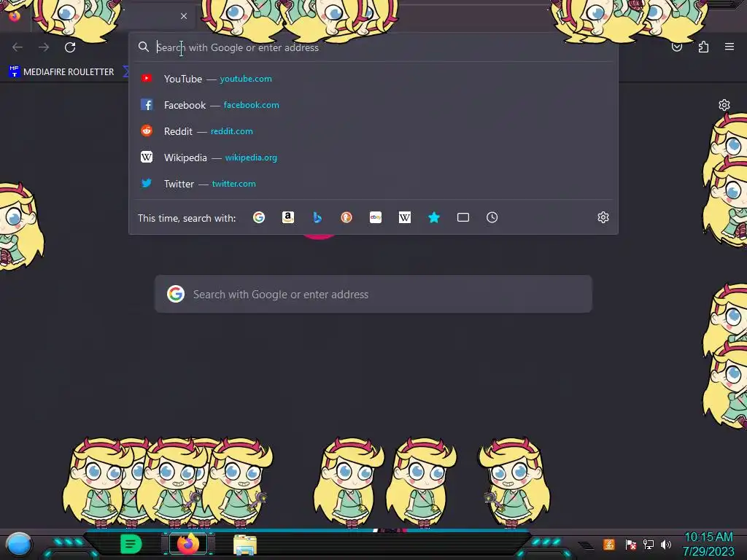
Task: Switch to Firefox on the taskbar
Action: pyautogui.click(x=188, y=544)
